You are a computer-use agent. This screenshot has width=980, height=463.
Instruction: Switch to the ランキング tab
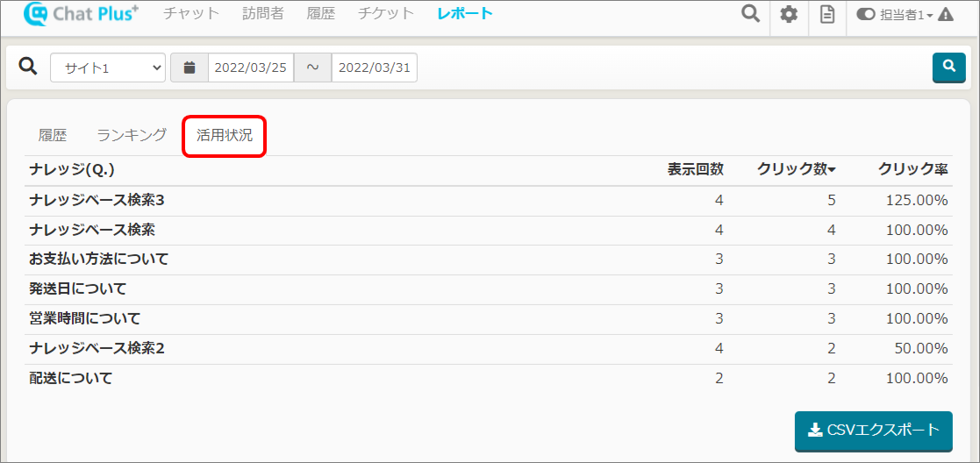(132, 135)
